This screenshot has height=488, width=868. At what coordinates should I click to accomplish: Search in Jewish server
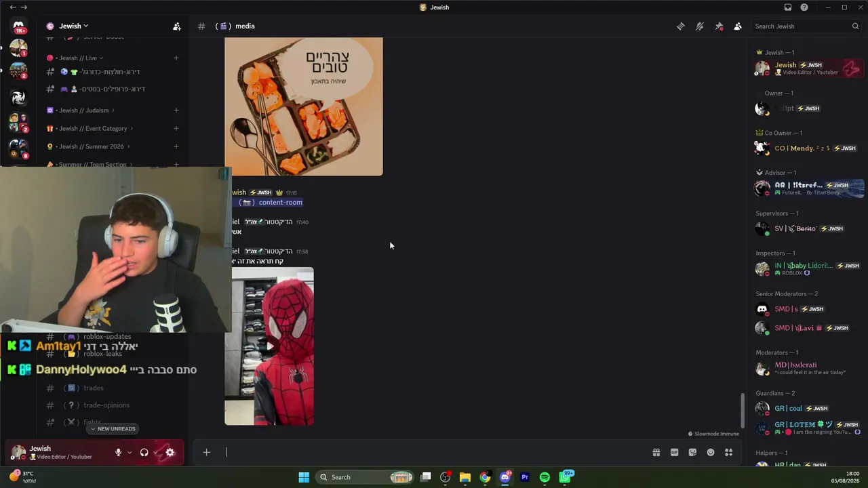(x=807, y=26)
